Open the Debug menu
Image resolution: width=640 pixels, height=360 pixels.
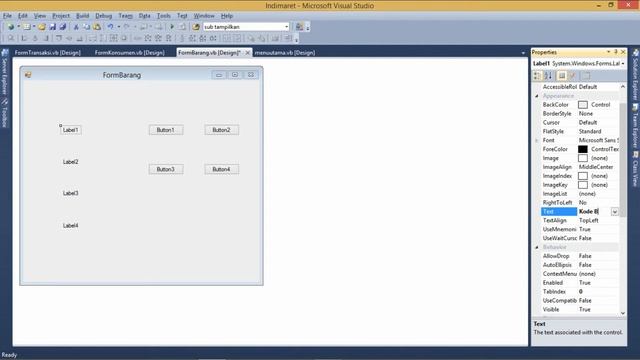[x=104, y=16]
